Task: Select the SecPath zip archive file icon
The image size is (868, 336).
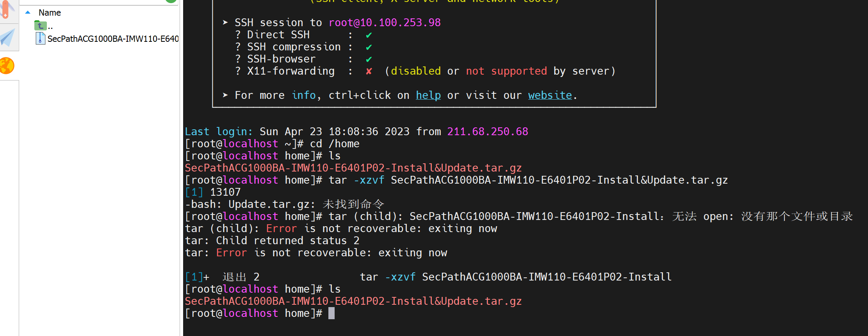Action: (x=40, y=38)
